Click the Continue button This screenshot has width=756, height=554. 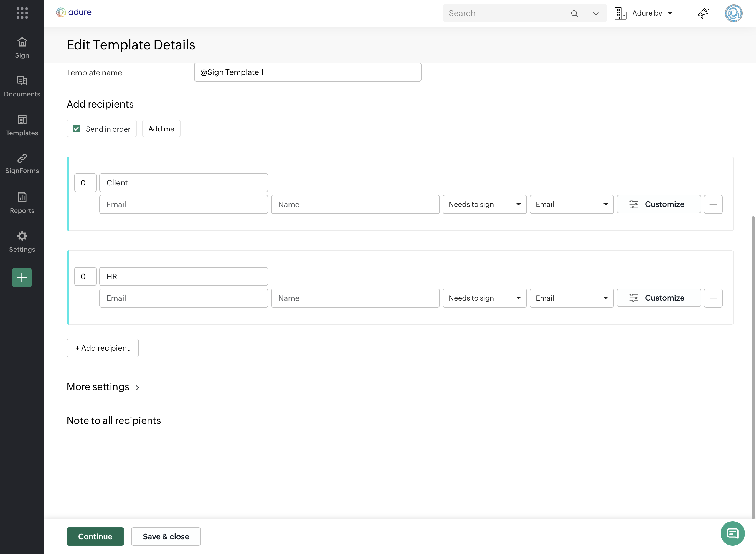(95, 536)
